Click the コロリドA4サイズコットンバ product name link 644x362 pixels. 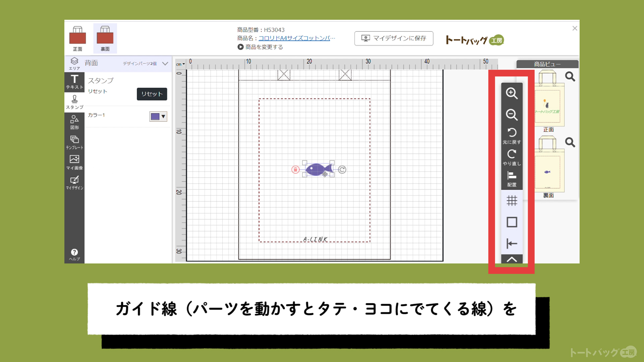pos(297,38)
